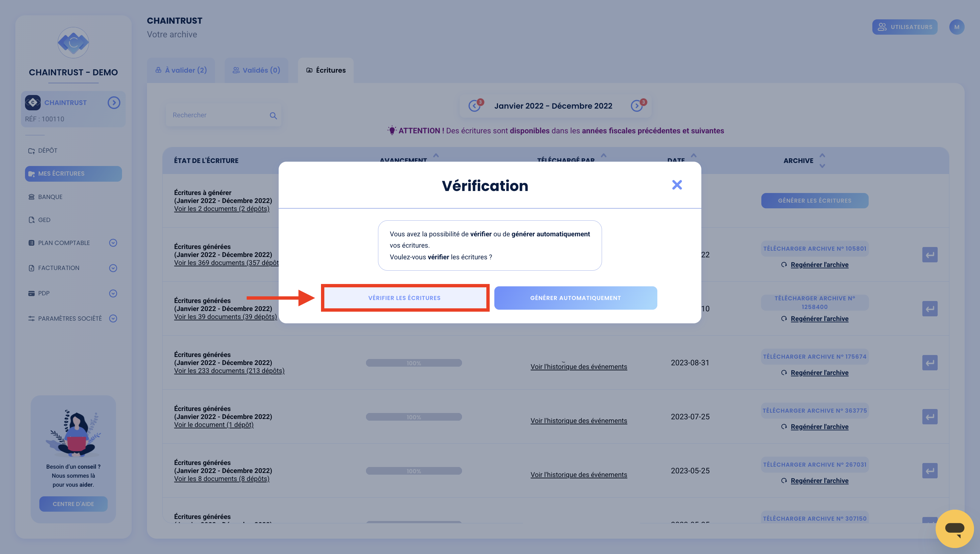Open Voir les 39 documents (39 dépôts) link
Image resolution: width=980 pixels, height=554 pixels.
pyautogui.click(x=226, y=317)
